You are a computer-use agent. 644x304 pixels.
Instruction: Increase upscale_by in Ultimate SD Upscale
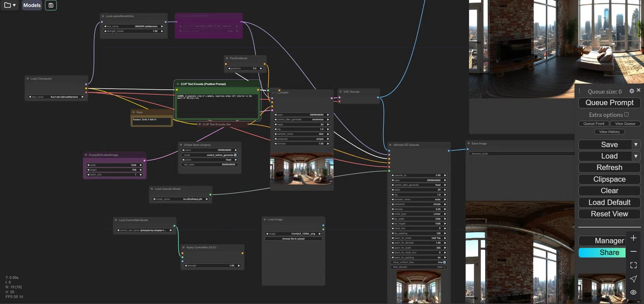(444, 175)
